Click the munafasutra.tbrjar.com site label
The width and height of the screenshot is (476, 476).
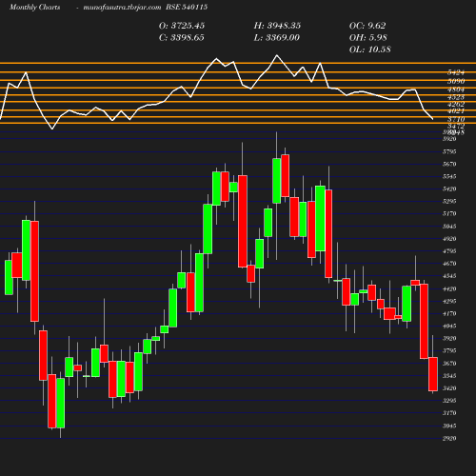[x=122, y=8]
